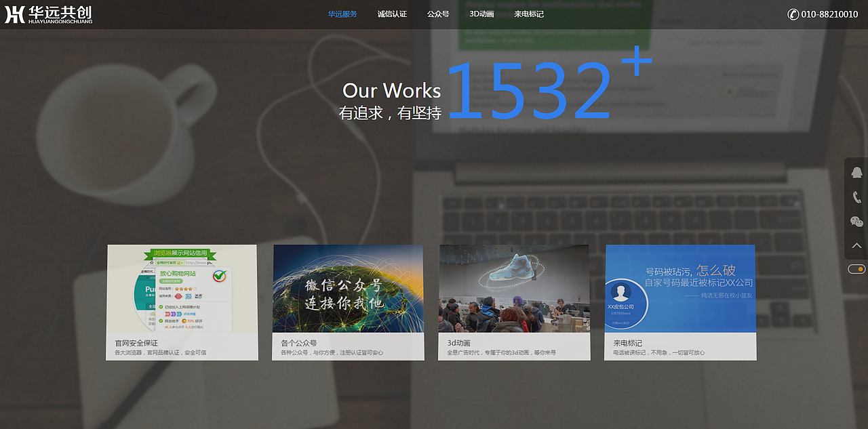
Task: View the 3d动画 sneaker hologram thumbnail
Action: tap(514, 287)
